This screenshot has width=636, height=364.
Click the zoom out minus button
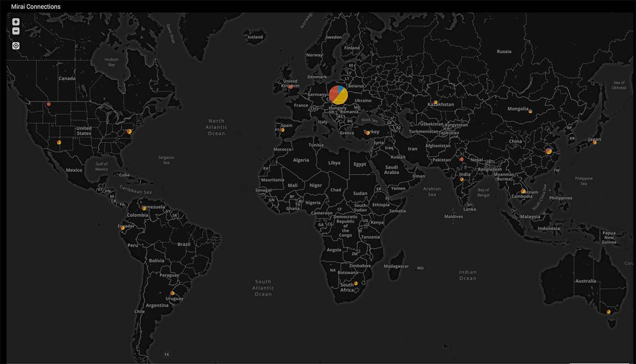(16, 31)
